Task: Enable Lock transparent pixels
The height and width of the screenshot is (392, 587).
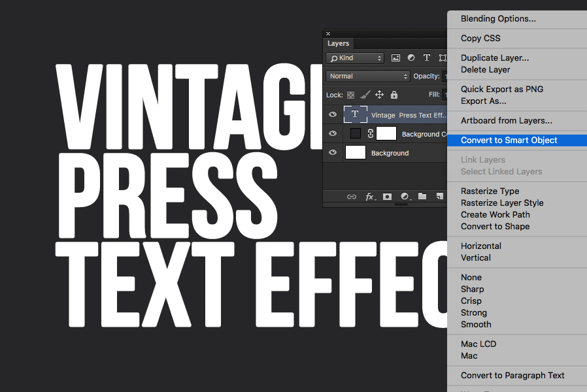Action: tap(351, 96)
